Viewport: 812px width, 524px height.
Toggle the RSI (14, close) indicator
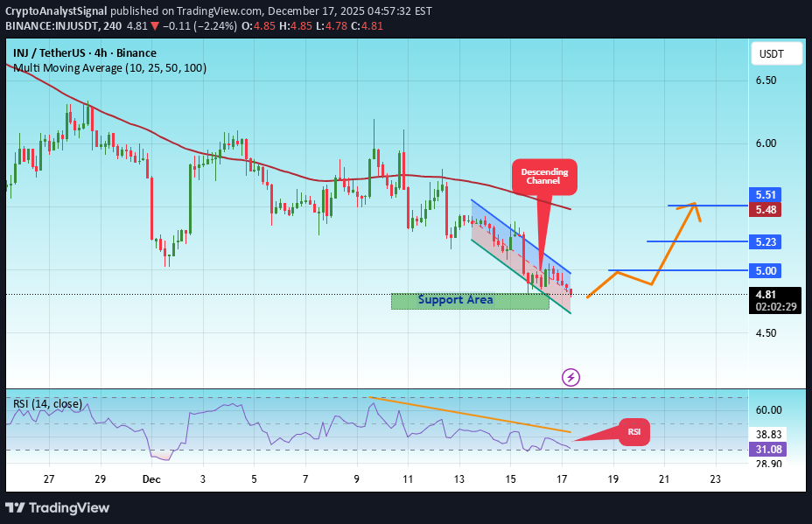pos(47,404)
